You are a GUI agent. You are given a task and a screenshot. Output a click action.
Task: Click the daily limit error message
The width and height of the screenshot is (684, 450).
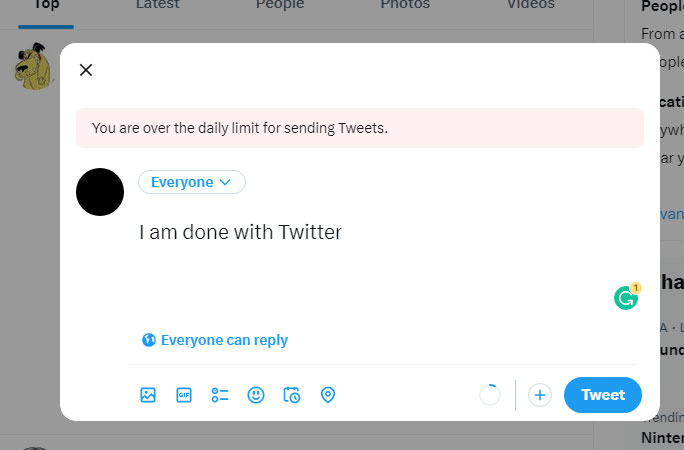tap(360, 128)
